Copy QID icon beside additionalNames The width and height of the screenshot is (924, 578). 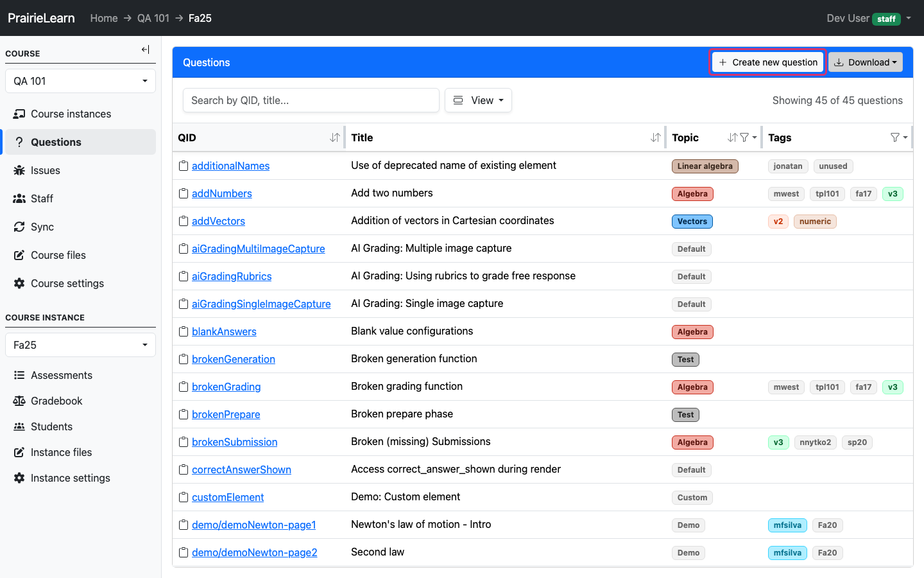pyautogui.click(x=184, y=166)
